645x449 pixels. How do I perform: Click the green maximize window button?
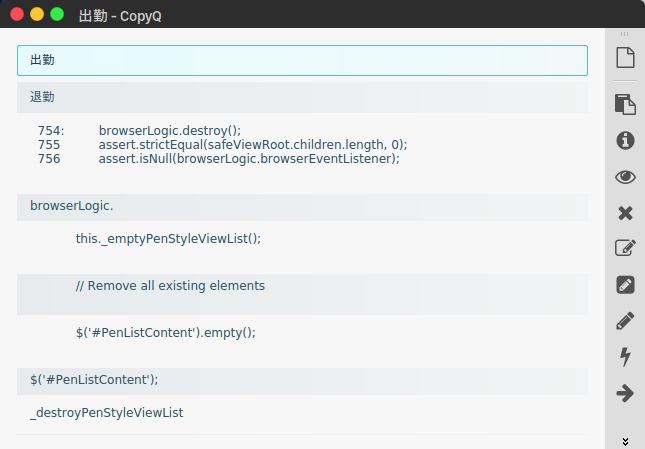tap(57, 14)
